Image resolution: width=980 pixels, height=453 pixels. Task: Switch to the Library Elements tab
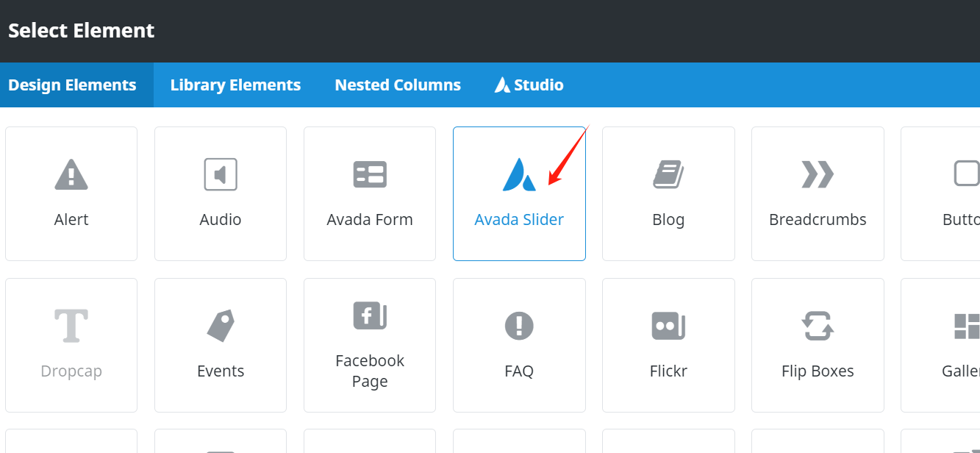coord(235,85)
